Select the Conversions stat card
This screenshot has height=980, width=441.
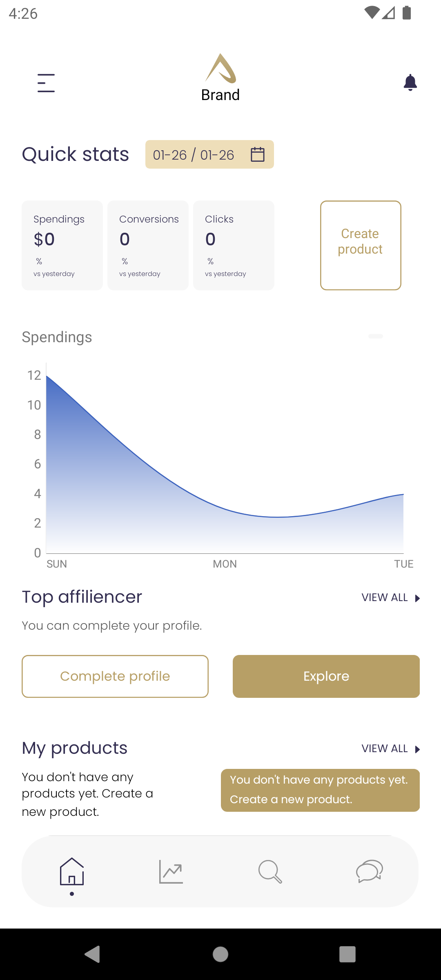[x=148, y=245]
